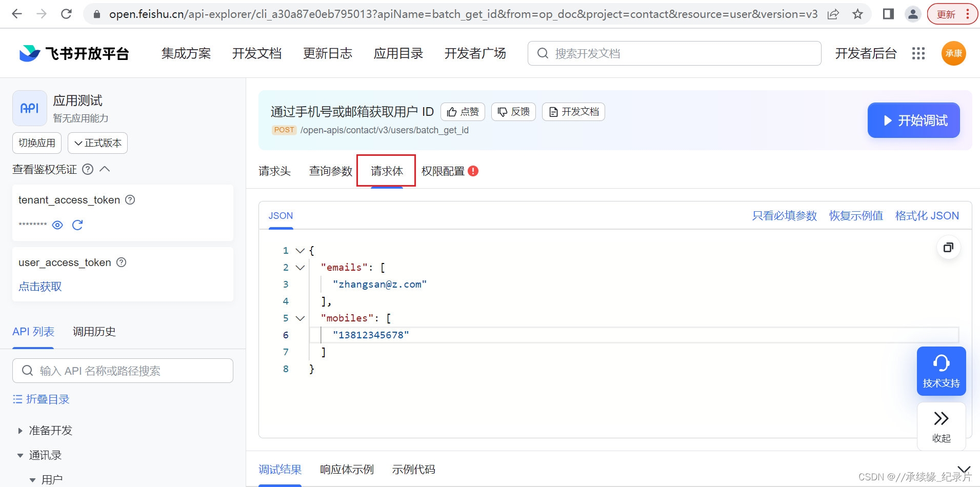Open the nine-dot apps grid icon
The height and width of the screenshot is (487, 980).
pos(918,53)
